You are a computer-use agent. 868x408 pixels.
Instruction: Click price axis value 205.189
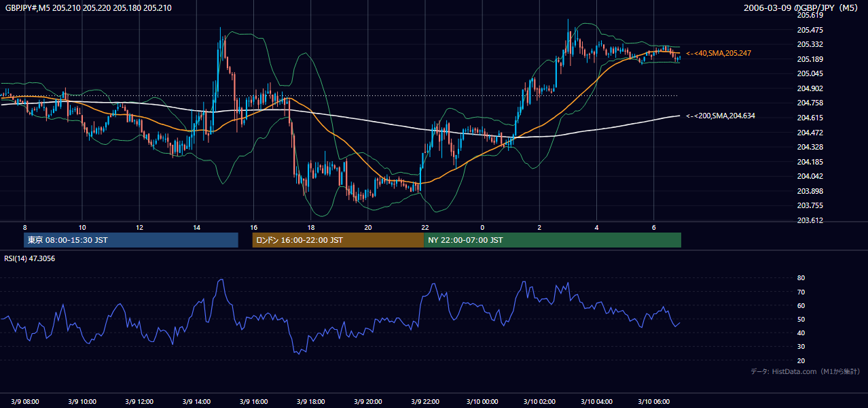click(810, 59)
